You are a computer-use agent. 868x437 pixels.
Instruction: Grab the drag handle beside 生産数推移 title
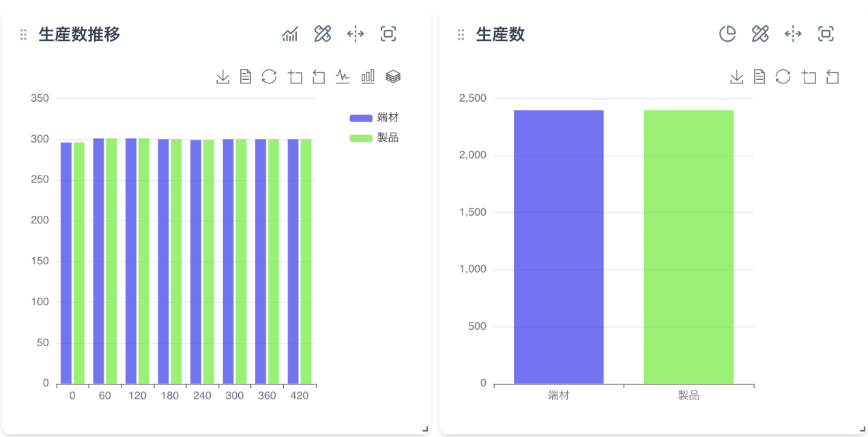(24, 35)
